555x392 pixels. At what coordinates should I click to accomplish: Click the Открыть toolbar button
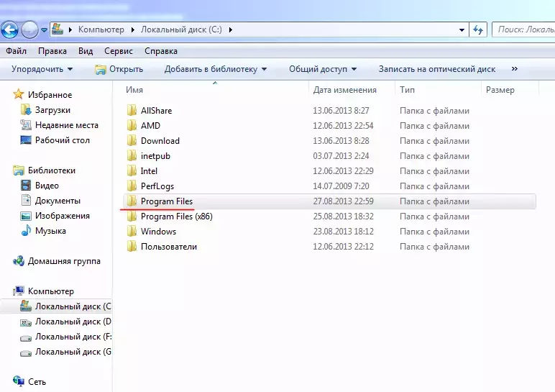pos(119,69)
